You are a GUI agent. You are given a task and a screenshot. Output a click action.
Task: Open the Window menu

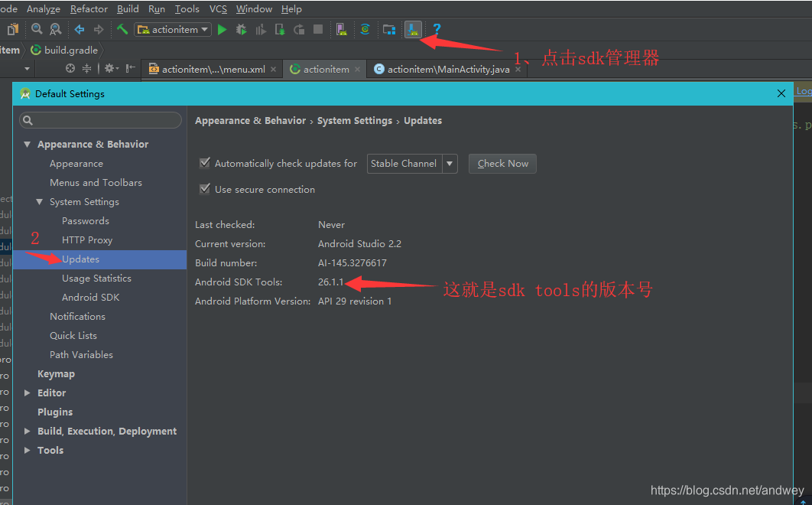(x=255, y=9)
